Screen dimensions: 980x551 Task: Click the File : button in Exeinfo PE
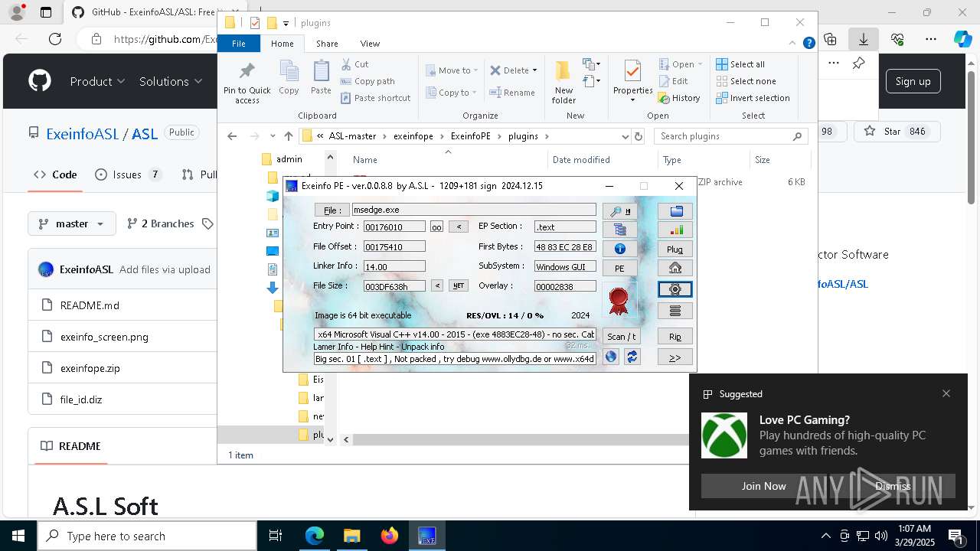point(332,210)
